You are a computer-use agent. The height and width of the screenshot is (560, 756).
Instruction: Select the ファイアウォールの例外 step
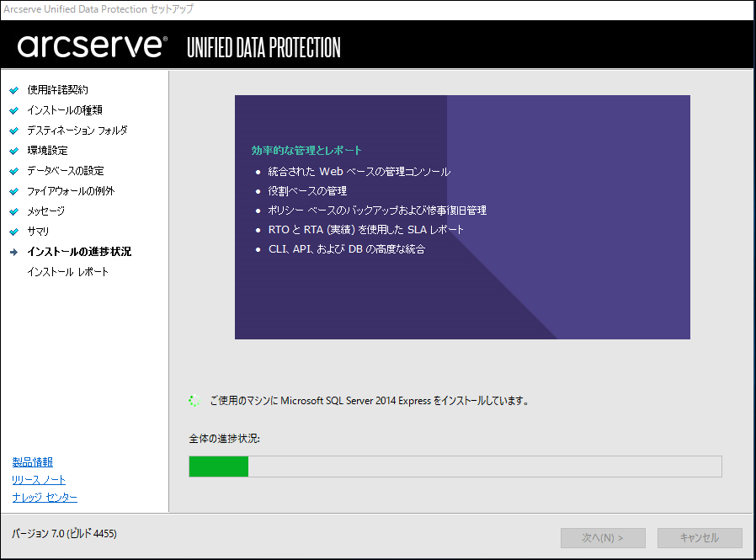[x=71, y=191]
